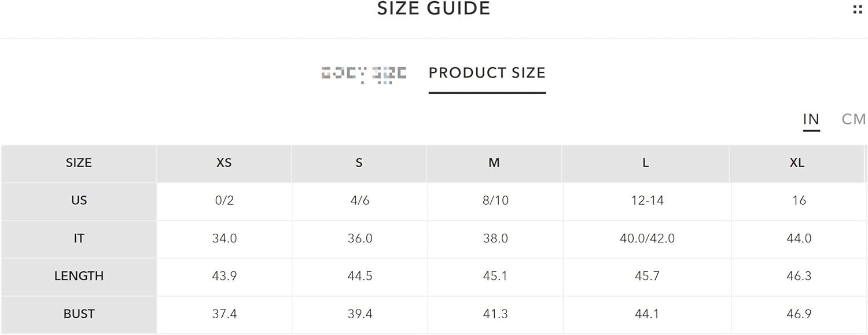Click the IT row label
The image size is (868, 335).
(79, 238)
